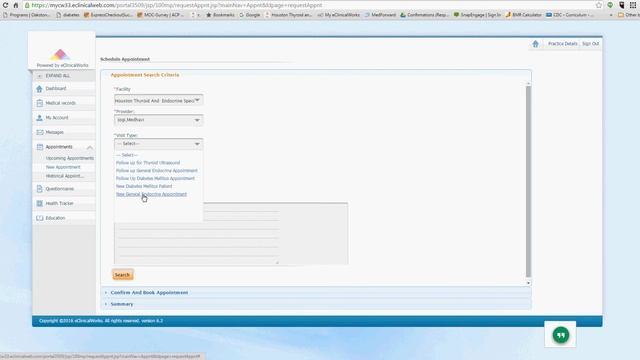This screenshot has height=360, width=640.
Task: Open the BMR Calculator bookmark
Action: click(x=523, y=15)
